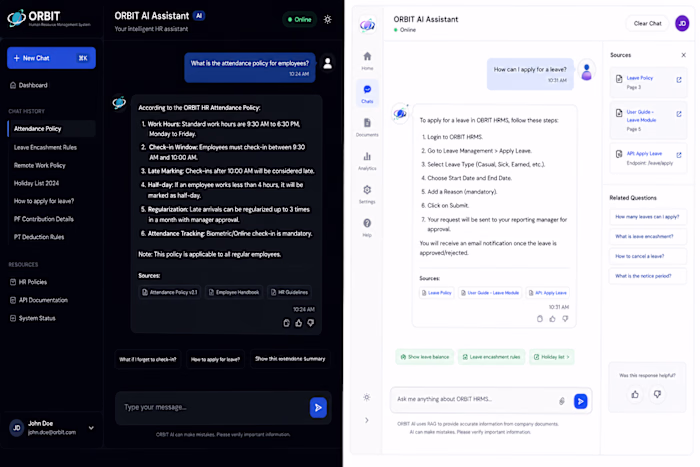Click Holiday list quick action
The width and height of the screenshot is (700, 467).
pyautogui.click(x=551, y=357)
